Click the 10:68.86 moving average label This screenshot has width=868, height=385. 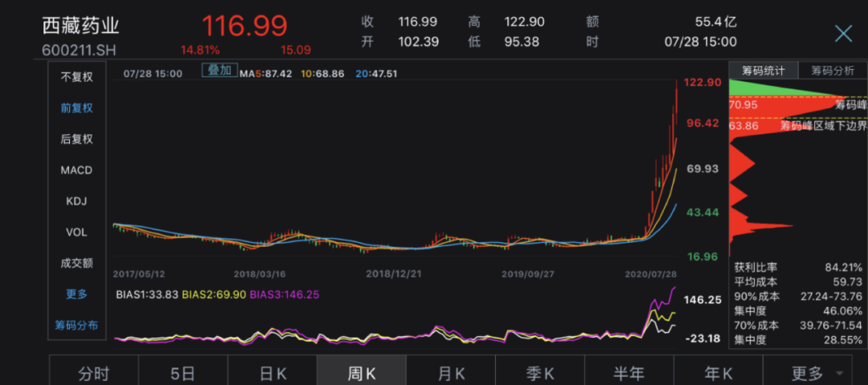(x=323, y=73)
